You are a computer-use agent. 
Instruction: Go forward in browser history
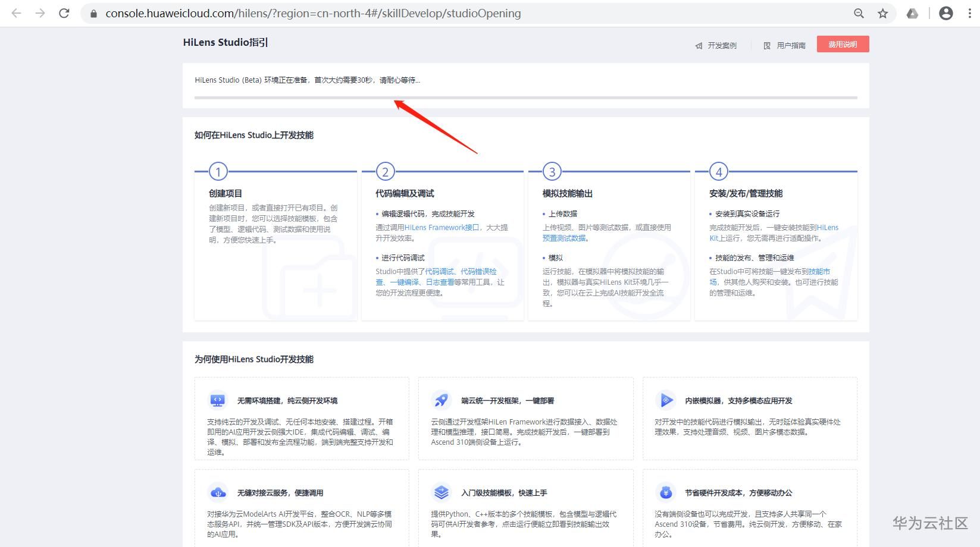pyautogui.click(x=40, y=13)
